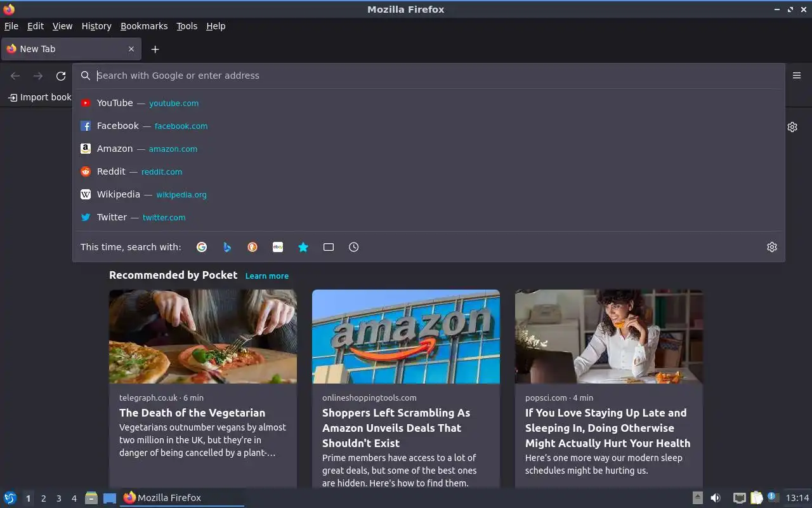Open the Staying Up Late article headline
The height and width of the screenshot is (508, 812).
tap(608, 428)
